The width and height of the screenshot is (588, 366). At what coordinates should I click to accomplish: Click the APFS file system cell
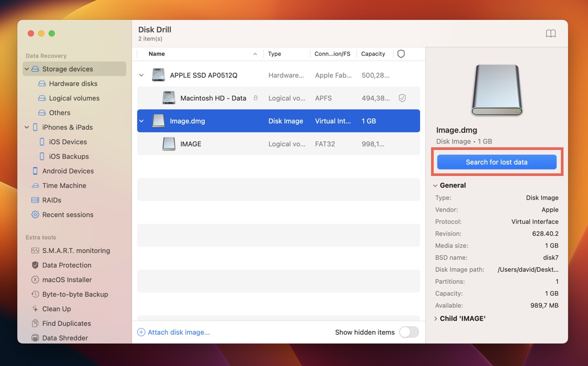pos(323,98)
